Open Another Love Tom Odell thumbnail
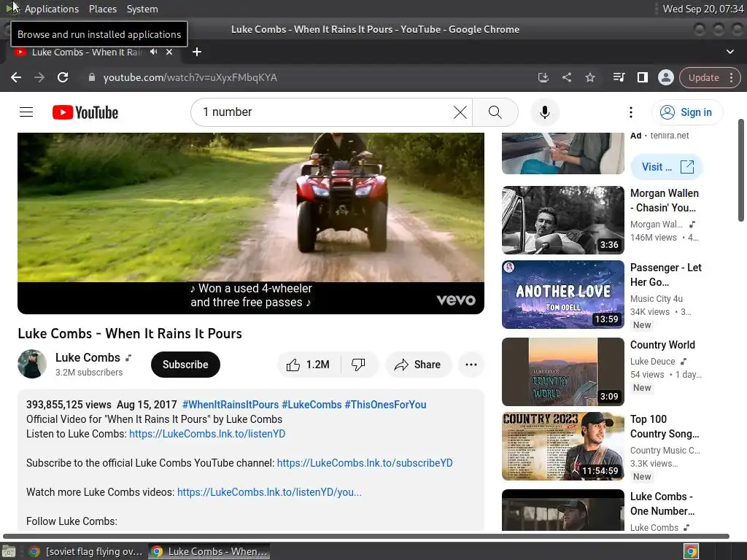The height and width of the screenshot is (560, 747). 563,295
